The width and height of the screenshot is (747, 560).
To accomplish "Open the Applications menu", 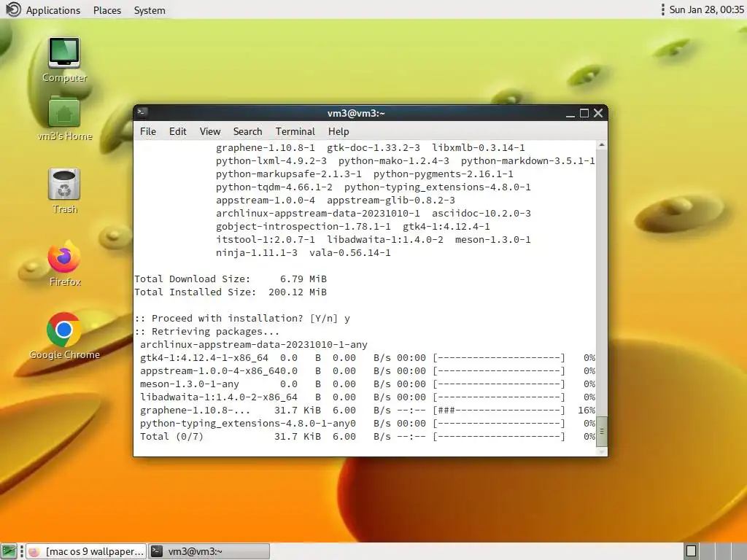I will point(53,10).
